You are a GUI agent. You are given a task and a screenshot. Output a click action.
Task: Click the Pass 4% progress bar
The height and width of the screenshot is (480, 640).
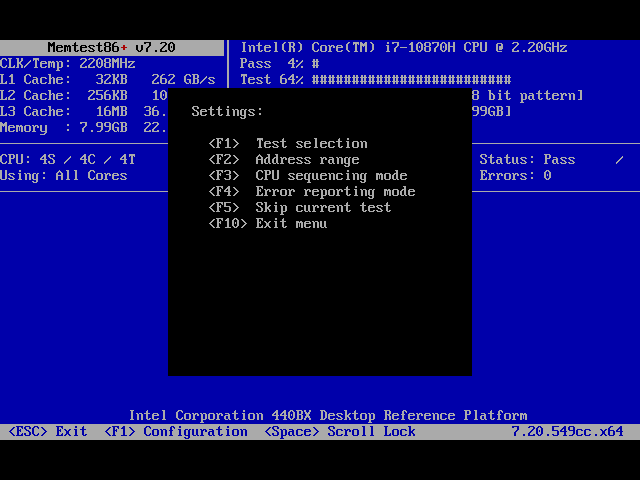280,64
